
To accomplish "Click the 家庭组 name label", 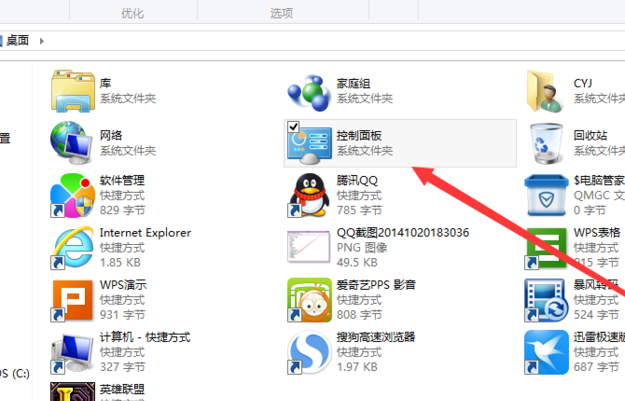I will (x=354, y=83).
